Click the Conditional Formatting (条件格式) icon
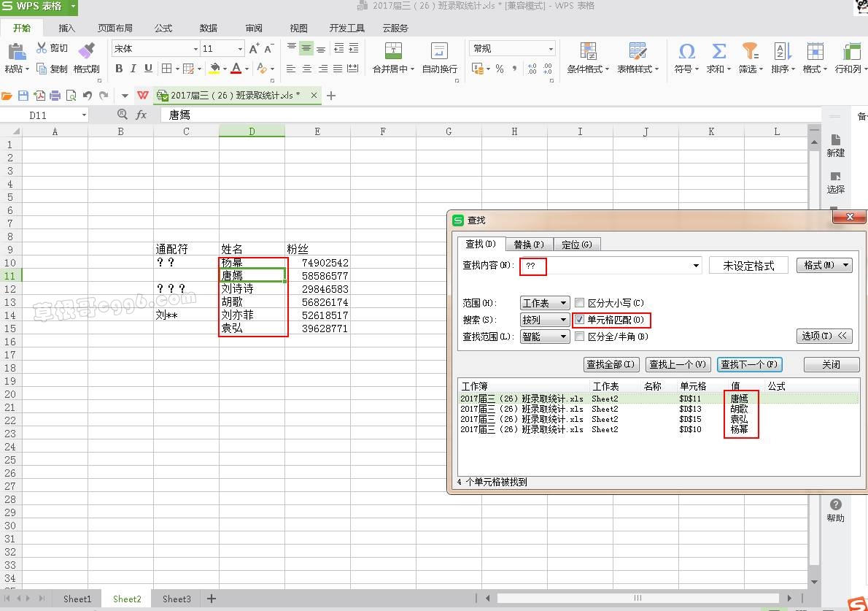Image resolution: width=868 pixels, height=611 pixels. tap(588, 51)
